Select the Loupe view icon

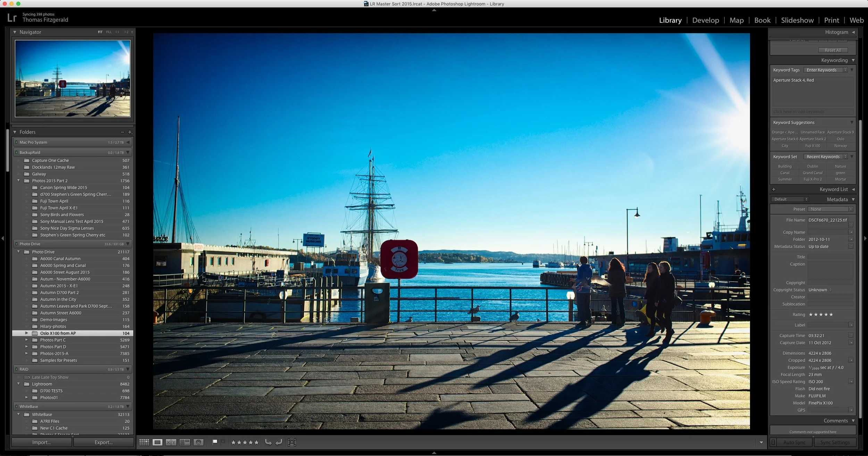157,442
